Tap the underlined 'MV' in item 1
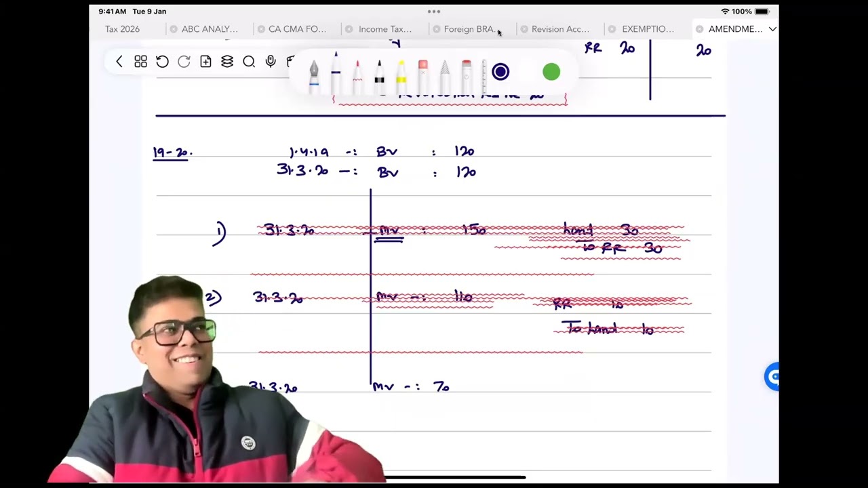This screenshot has width=868, height=488. click(x=389, y=232)
